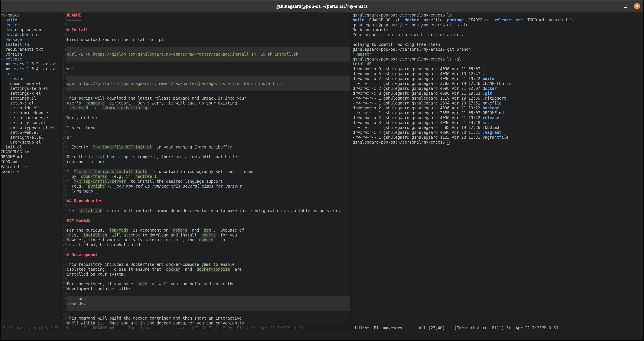644x341 pixels.
Task: Open install.sh in the file tree
Action: [x=17, y=45]
